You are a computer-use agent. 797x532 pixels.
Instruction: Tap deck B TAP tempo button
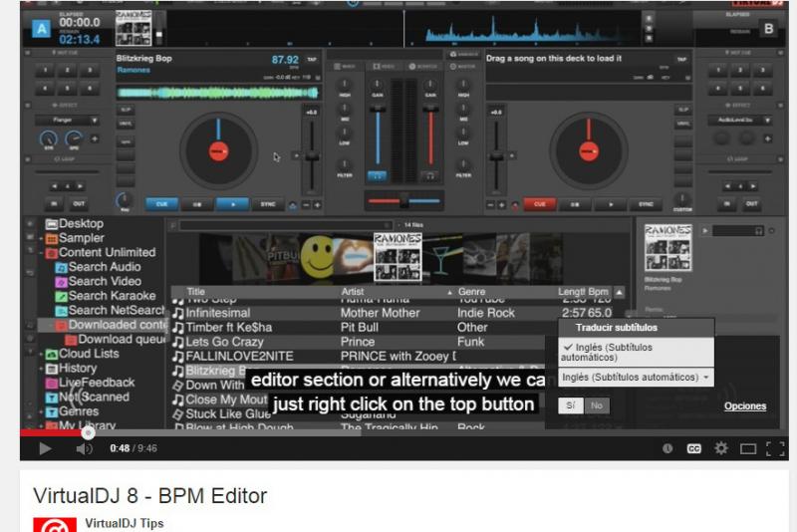681,60
